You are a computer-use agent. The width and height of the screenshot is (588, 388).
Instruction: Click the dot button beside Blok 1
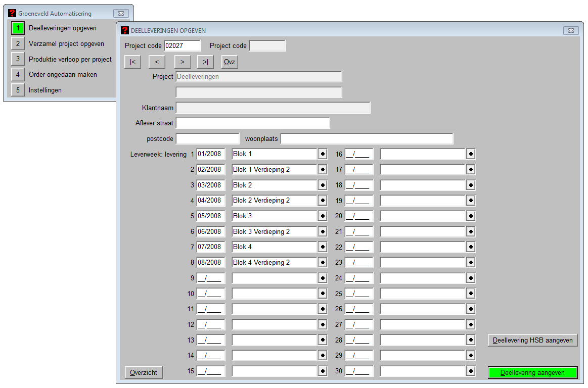click(323, 154)
